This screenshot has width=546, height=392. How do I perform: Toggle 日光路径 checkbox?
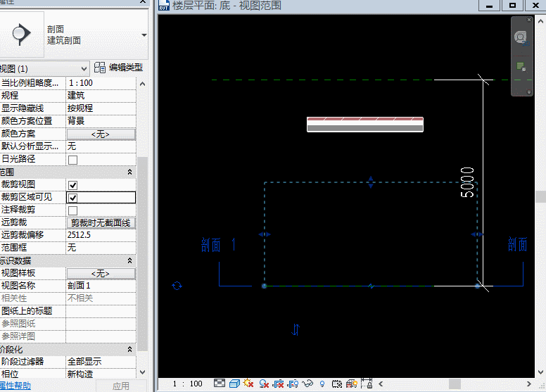coord(72,160)
